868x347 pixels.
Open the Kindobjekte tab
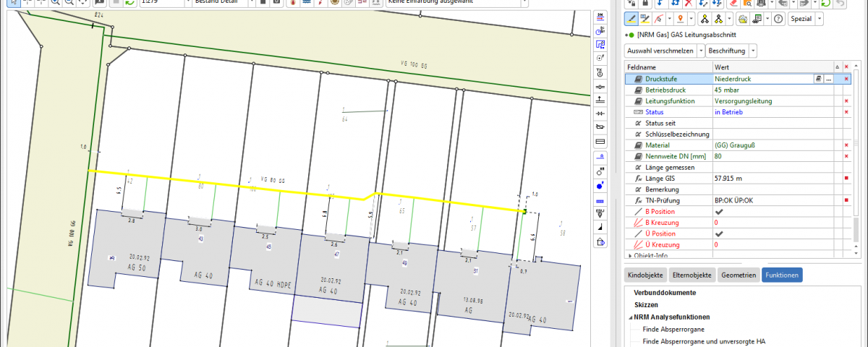(644, 275)
